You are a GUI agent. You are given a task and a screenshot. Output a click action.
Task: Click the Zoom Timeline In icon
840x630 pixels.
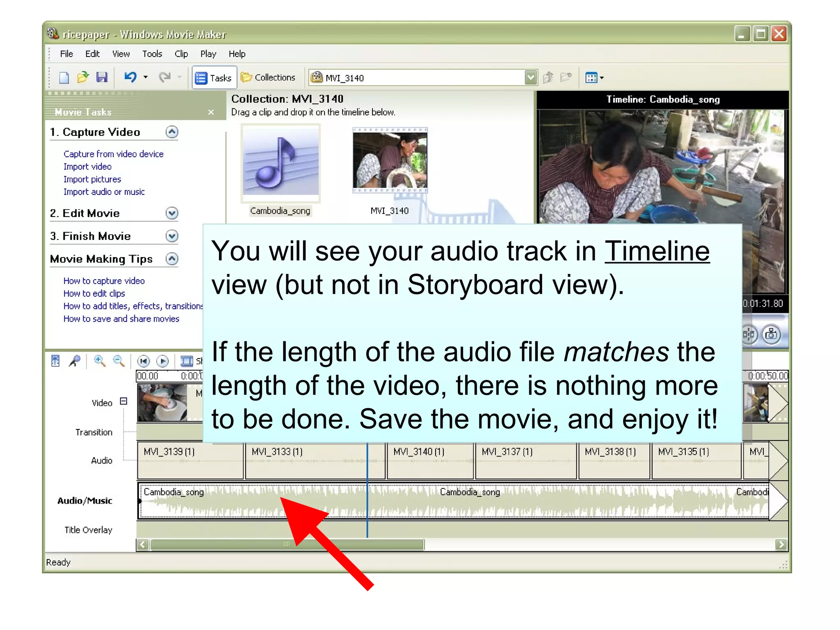click(x=99, y=361)
